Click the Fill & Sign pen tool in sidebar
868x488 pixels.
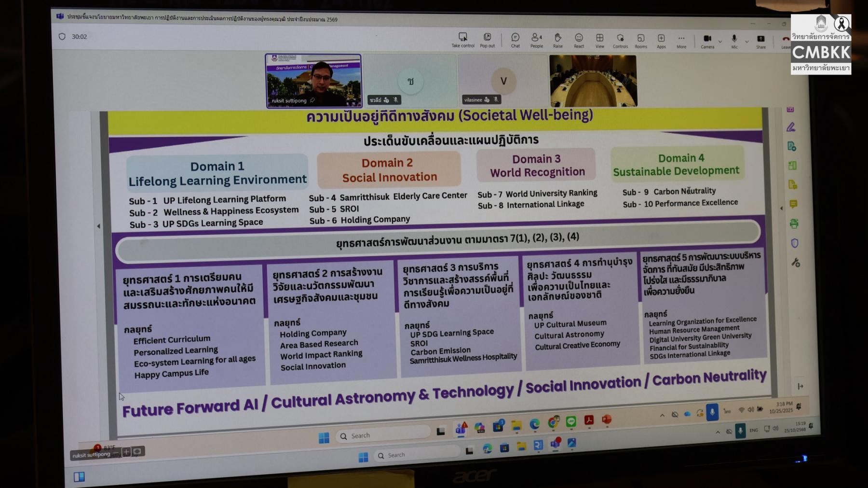pyautogui.click(x=791, y=127)
